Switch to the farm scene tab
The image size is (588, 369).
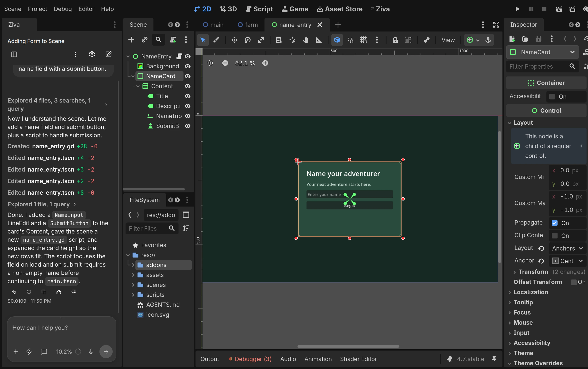pyautogui.click(x=248, y=25)
